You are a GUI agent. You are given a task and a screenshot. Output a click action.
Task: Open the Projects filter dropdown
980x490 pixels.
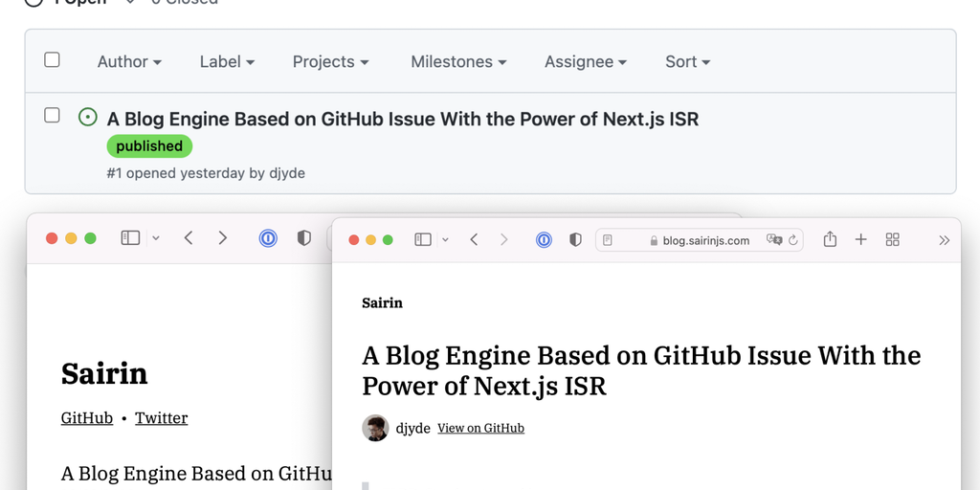pos(330,62)
